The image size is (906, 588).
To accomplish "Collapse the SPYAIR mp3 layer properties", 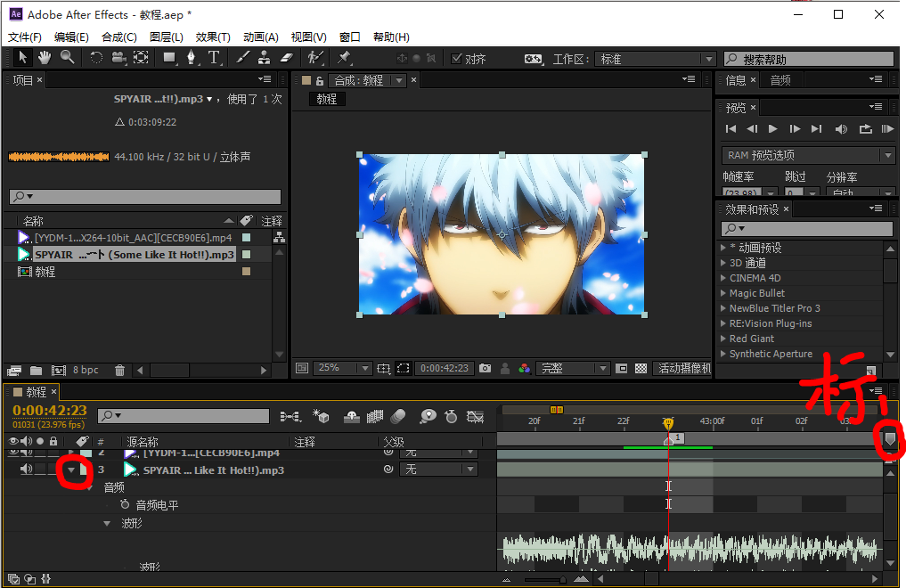I will click(x=71, y=470).
